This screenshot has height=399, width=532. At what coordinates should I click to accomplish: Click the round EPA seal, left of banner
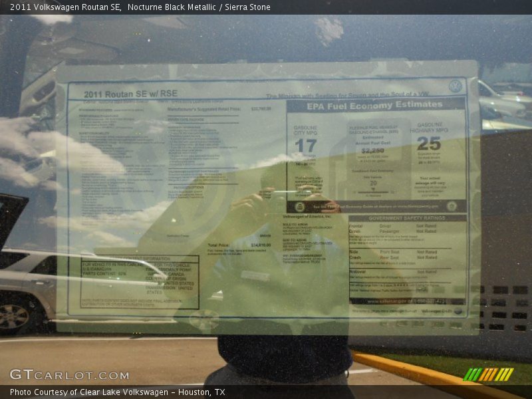click(x=299, y=206)
